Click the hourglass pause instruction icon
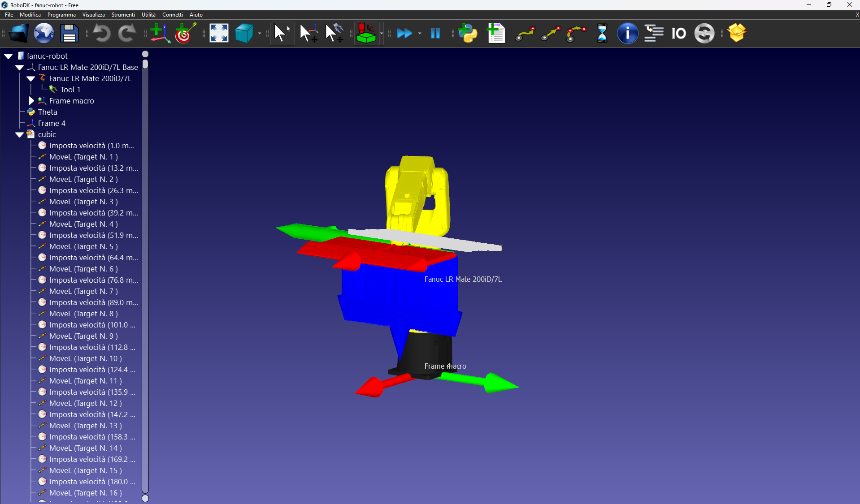Screen dimensions: 860x504 [x=602, y=33]
